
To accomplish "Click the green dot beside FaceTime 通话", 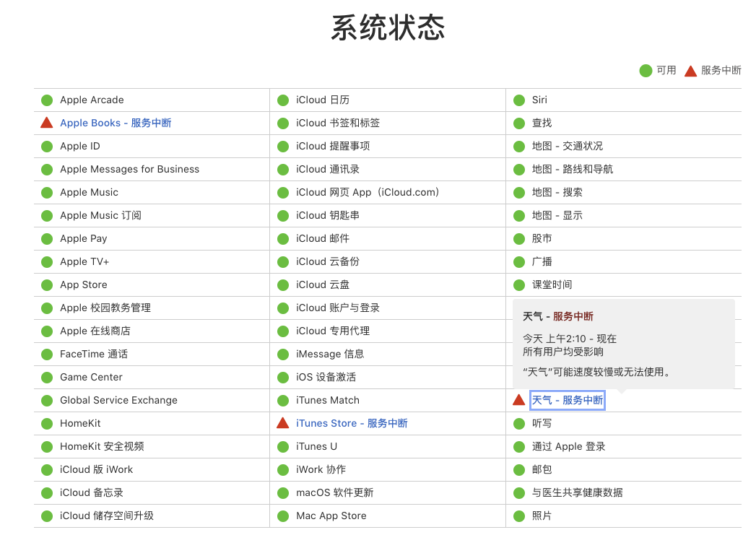I will point(47,355).
